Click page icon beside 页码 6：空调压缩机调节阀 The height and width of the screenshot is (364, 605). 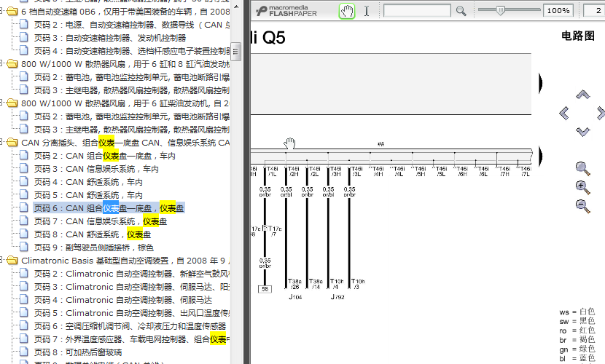(24, 325)
